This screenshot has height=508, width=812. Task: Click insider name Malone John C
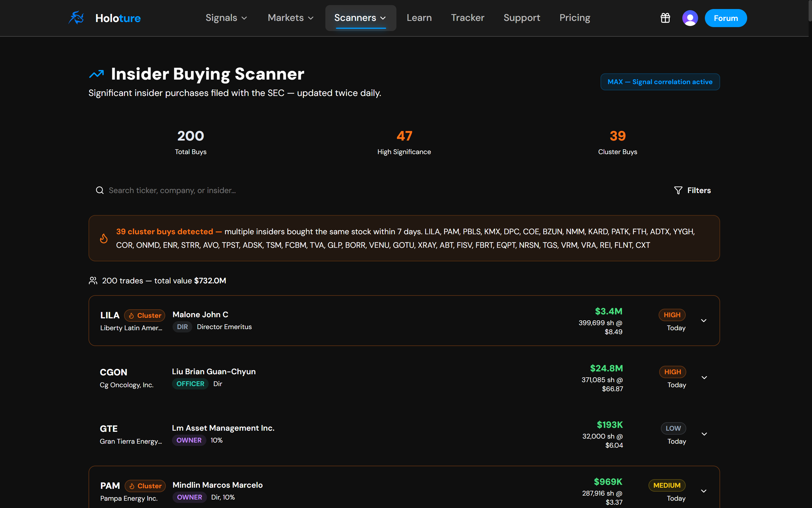pyautogui.click(x=200, y=314)
